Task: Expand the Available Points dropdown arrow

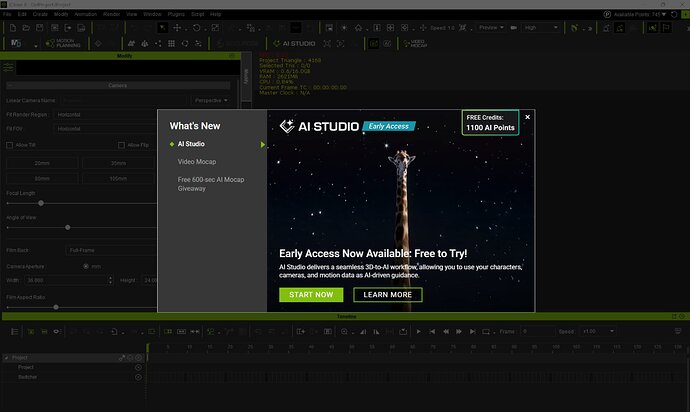Action: point(664,14)
